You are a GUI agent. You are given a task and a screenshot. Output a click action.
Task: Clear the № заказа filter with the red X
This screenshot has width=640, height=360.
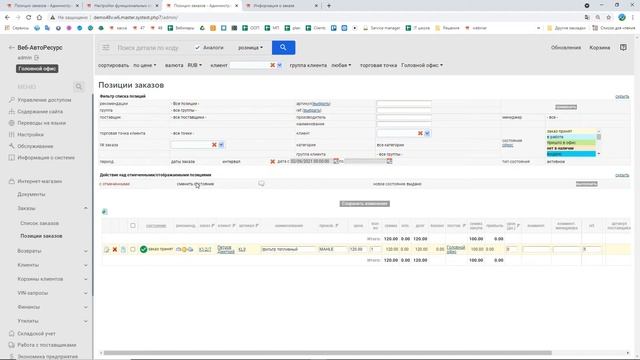pos(214,145)
